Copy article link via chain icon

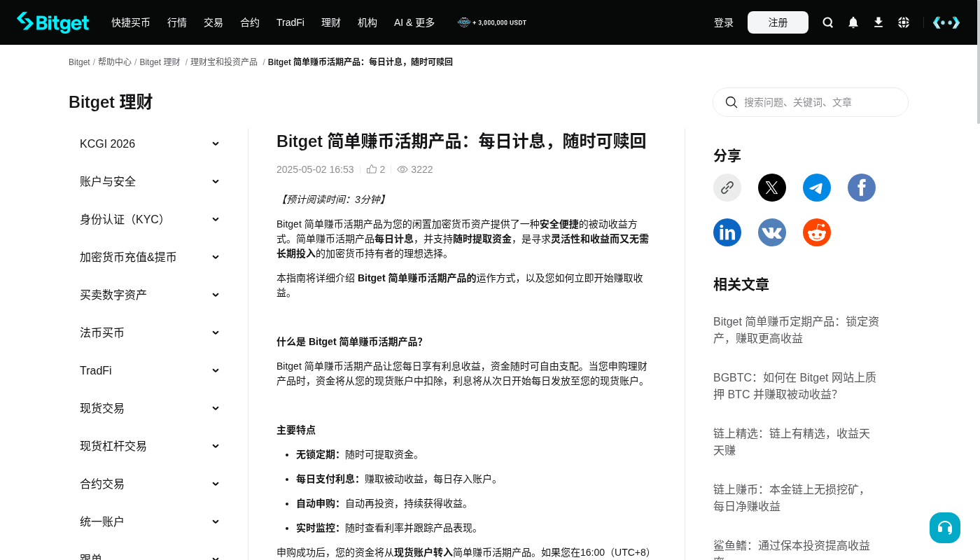coord(727,188)
